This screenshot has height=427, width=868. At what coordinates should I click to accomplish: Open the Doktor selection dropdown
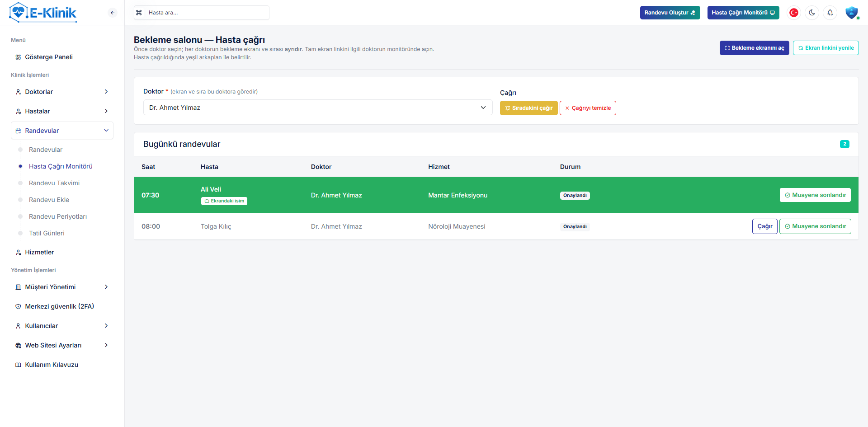pos(317,108)
